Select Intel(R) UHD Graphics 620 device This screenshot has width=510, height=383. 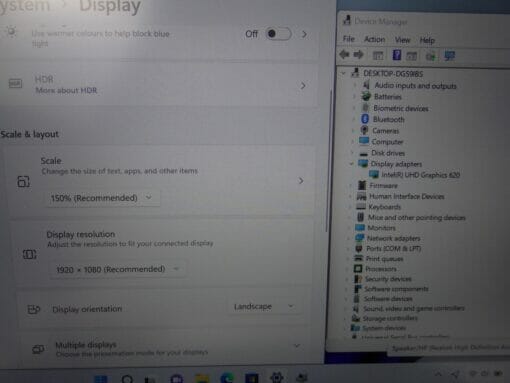420,175
